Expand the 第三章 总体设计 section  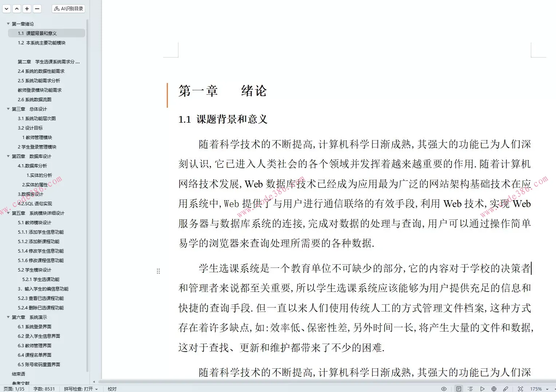tap(7, 109)
